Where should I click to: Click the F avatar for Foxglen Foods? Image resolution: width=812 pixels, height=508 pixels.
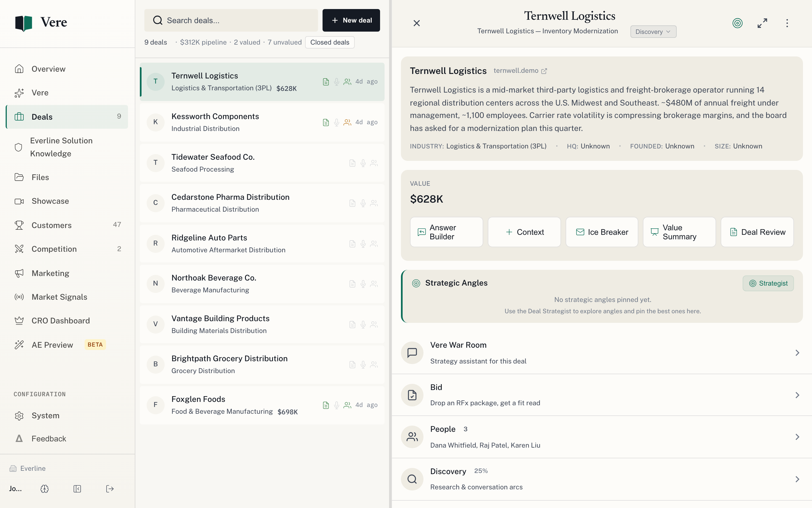[x=155, y=405]
